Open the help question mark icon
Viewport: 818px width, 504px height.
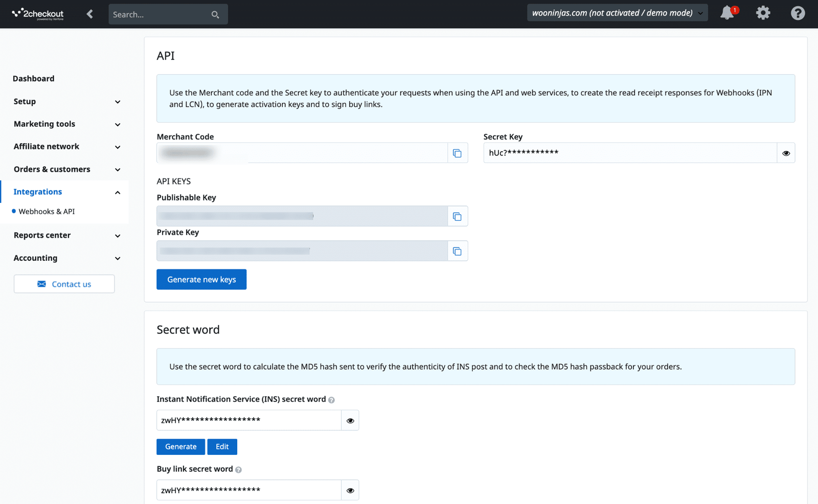[x=798, y=13]
